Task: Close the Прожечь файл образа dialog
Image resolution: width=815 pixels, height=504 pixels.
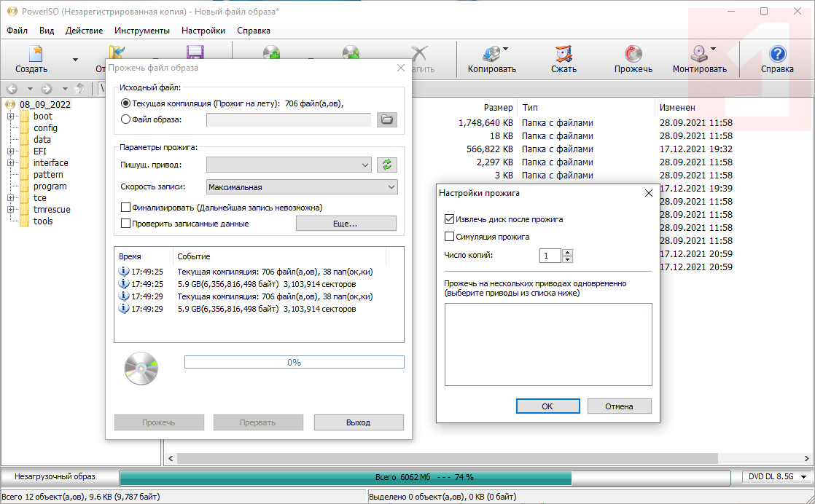Action: coord(401,68)
